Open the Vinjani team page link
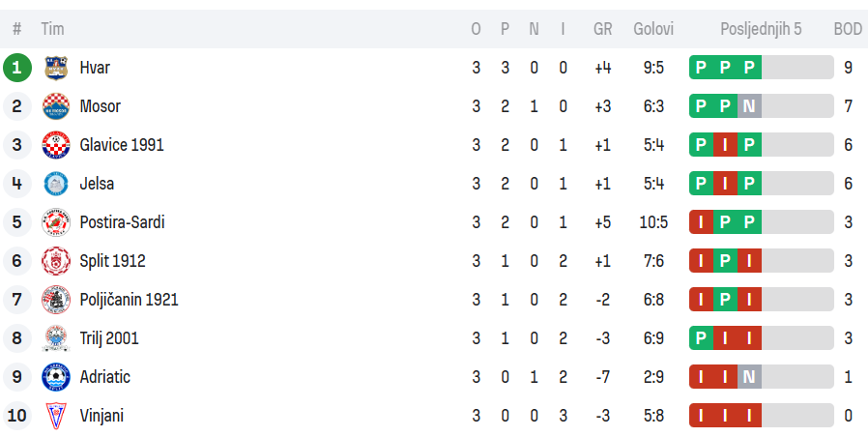868x437 pixels. (101, 416)
